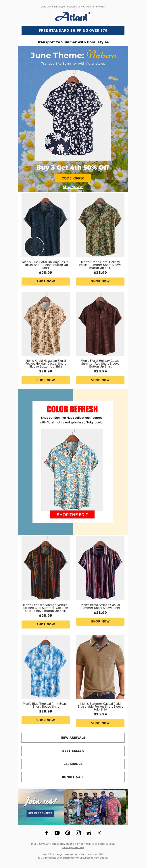The image size is (146, 868).
Task: Open the YouTube social icon
Action: pyautogui.click(x=57, y=833)
